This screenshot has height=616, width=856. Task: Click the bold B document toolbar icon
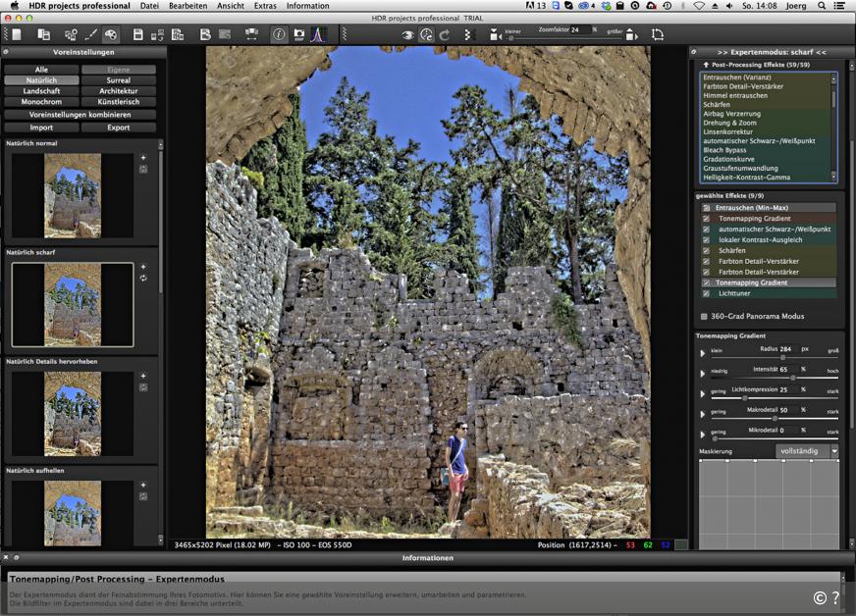pos(205,34)
